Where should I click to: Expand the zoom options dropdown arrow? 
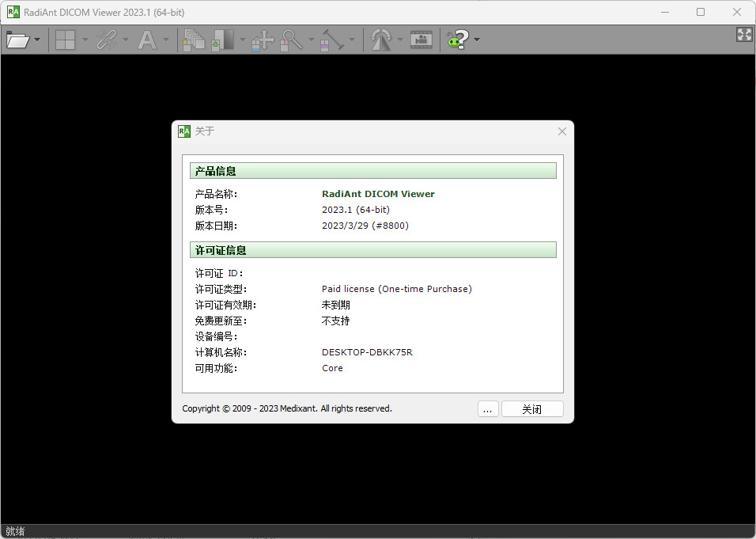point(312,40)
